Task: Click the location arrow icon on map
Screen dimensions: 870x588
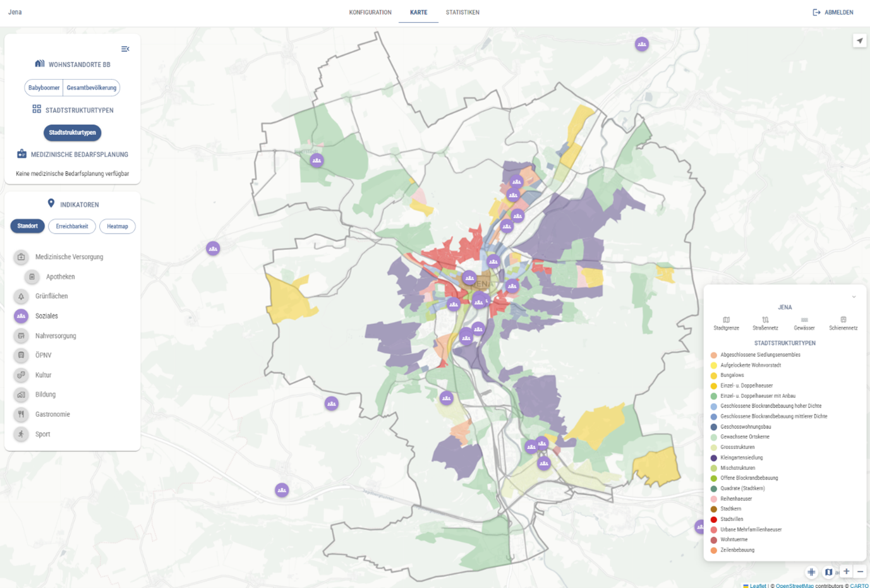Action: (859, 41)
